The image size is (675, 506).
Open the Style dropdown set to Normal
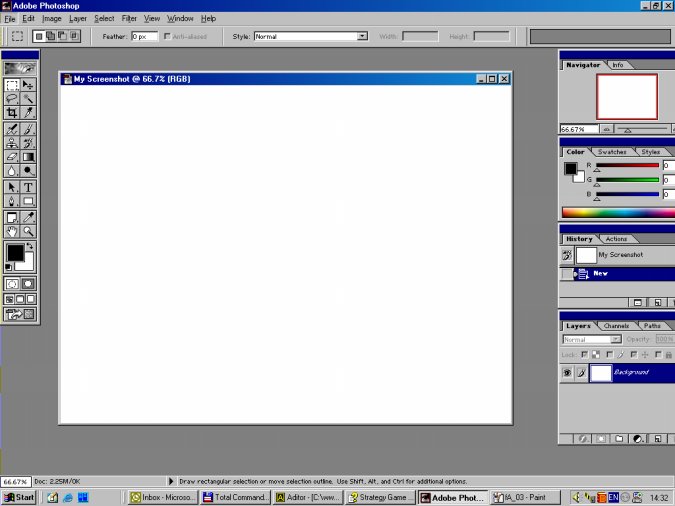(310, 36)
